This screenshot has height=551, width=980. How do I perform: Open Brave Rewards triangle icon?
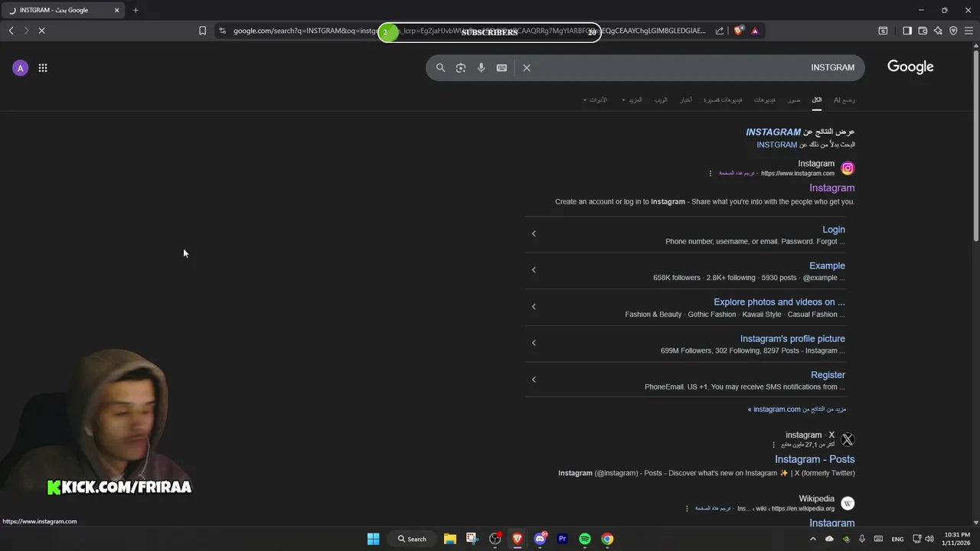click(x=755, y=31)
